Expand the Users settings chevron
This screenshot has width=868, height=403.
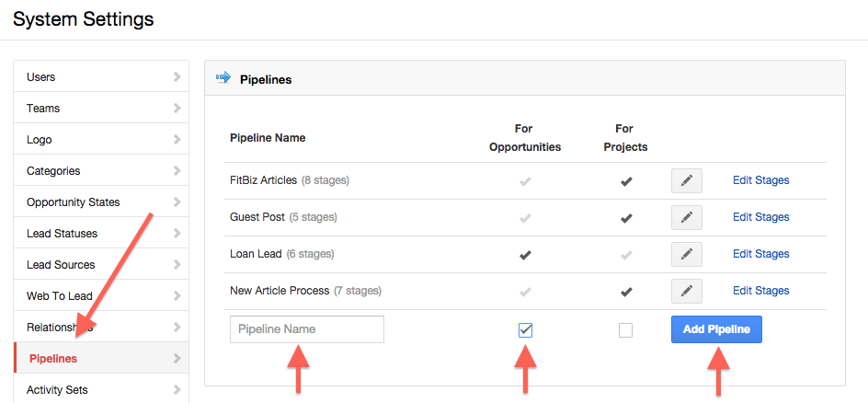177,77
